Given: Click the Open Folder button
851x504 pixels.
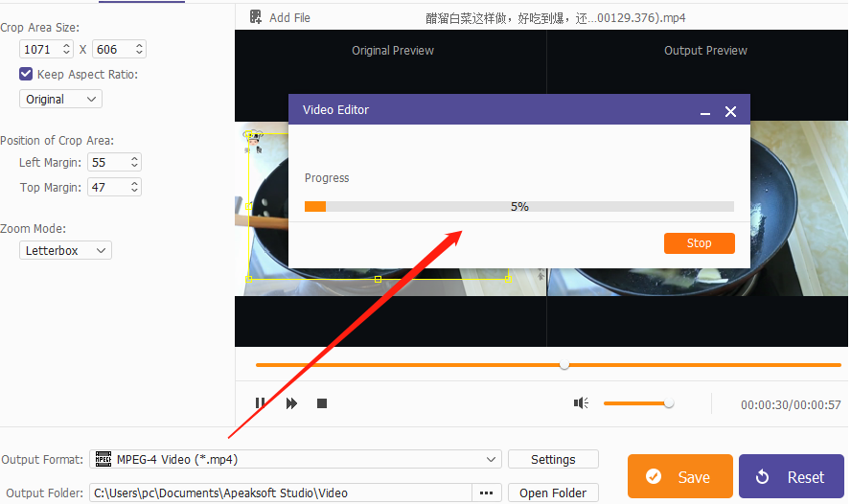Looking at the screenshot, I should tap(553, 493).
